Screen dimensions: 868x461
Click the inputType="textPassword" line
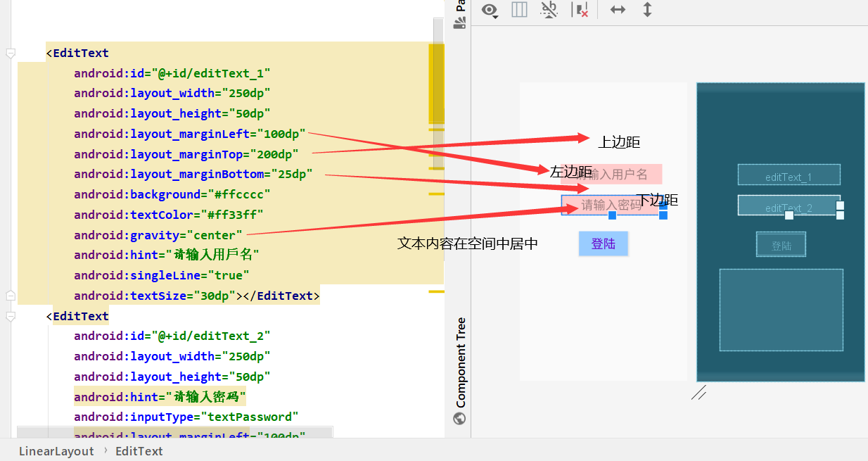click(186, 417)
